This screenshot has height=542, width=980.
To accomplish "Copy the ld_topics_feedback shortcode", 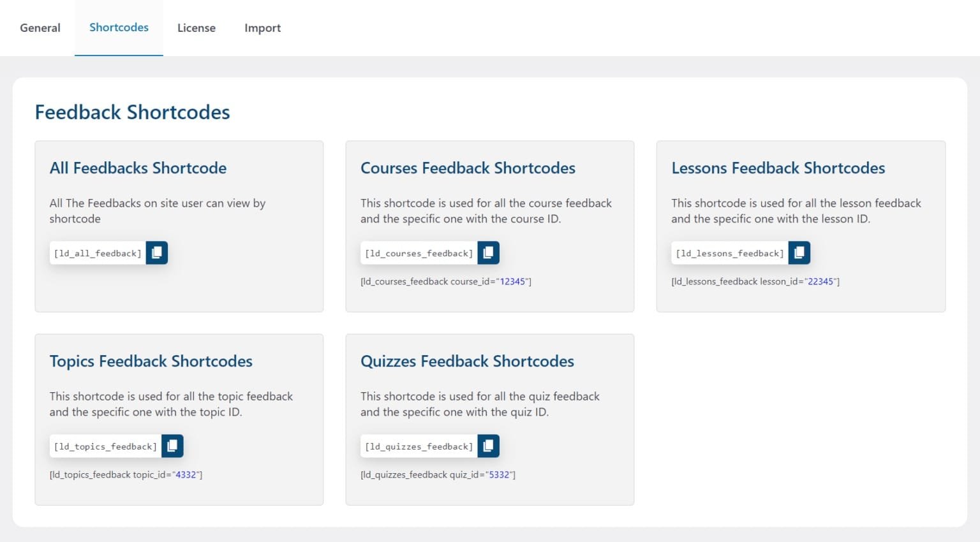I will point(172,446).
